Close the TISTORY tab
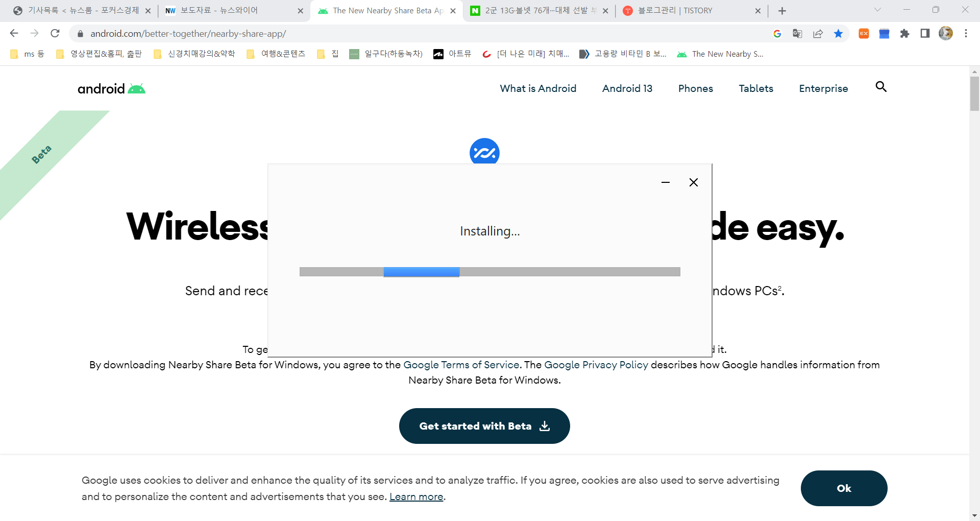 coord(757,11)
